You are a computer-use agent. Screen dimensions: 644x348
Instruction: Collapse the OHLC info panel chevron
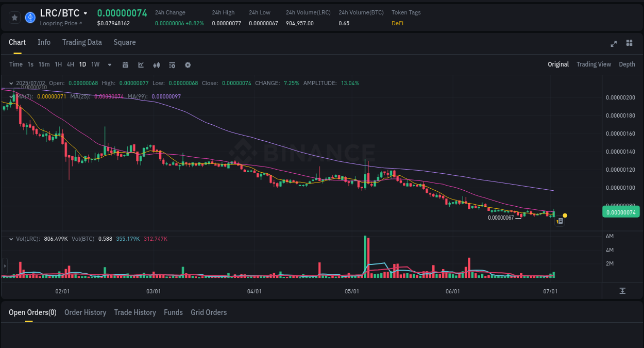click(x=11, y=83)
